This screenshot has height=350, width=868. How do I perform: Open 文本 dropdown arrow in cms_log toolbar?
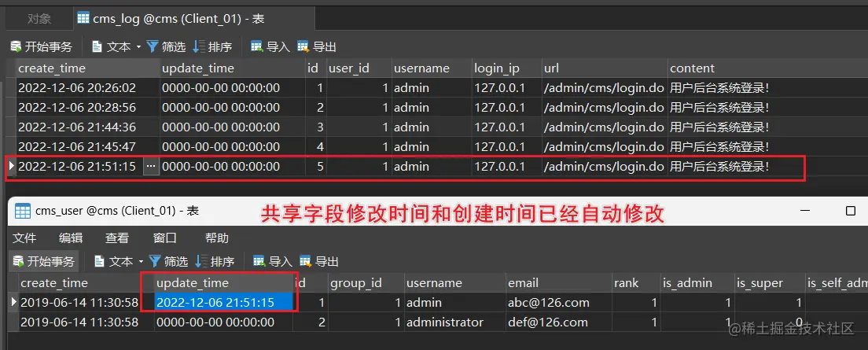[138, 47]
